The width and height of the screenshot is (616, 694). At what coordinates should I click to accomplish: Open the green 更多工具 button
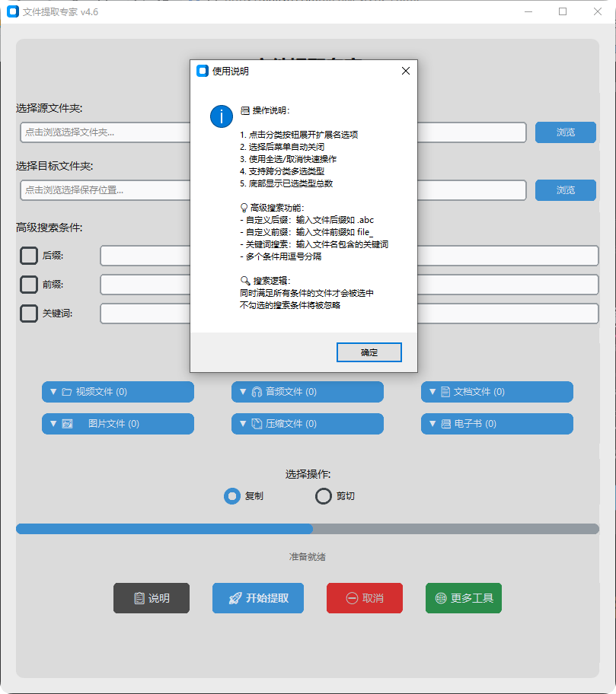pyautogui.click(x=464, y=598)
